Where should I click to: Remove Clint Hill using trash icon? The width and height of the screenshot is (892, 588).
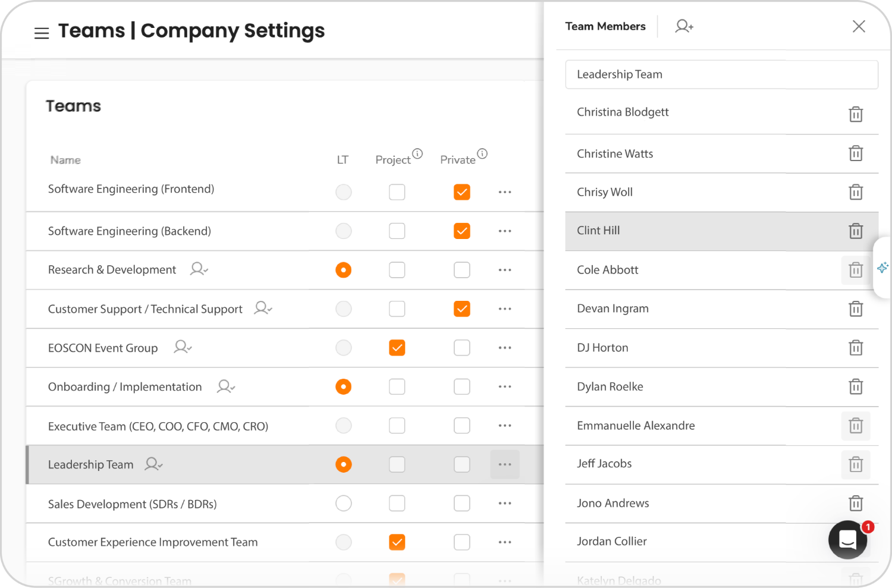(855, 231)
